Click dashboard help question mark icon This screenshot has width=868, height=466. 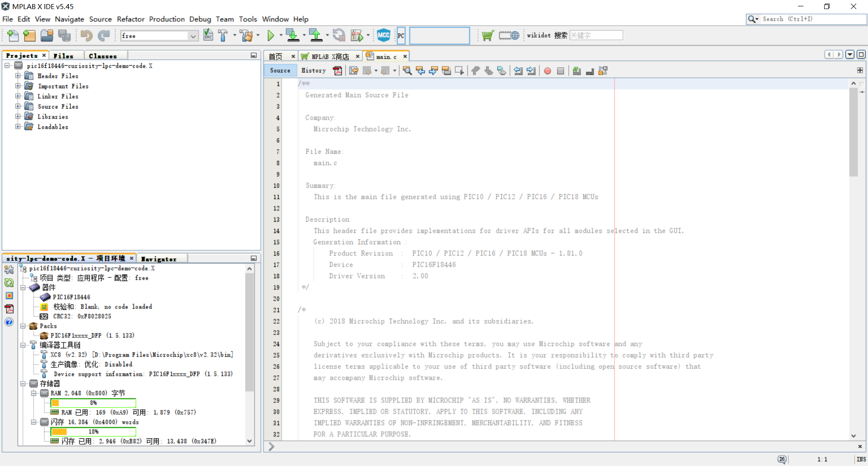pos(9,322)
